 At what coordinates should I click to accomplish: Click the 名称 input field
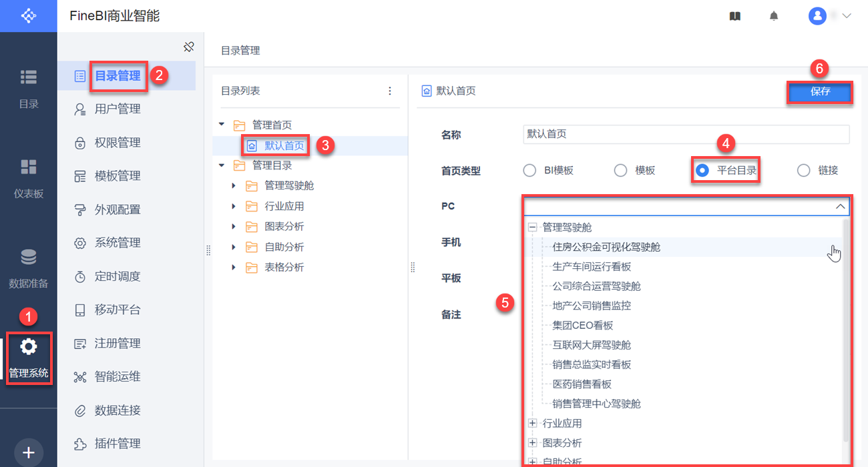pyautogui.click(x=686, y=134)
